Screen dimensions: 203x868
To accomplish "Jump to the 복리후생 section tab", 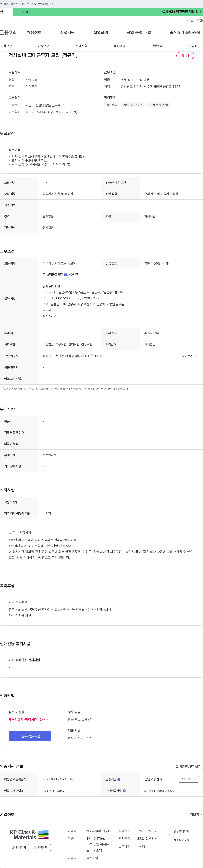I will coord(119,46).
